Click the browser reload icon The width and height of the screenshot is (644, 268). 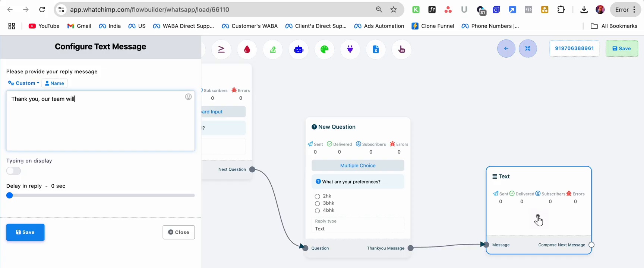(x=42, y=10)
